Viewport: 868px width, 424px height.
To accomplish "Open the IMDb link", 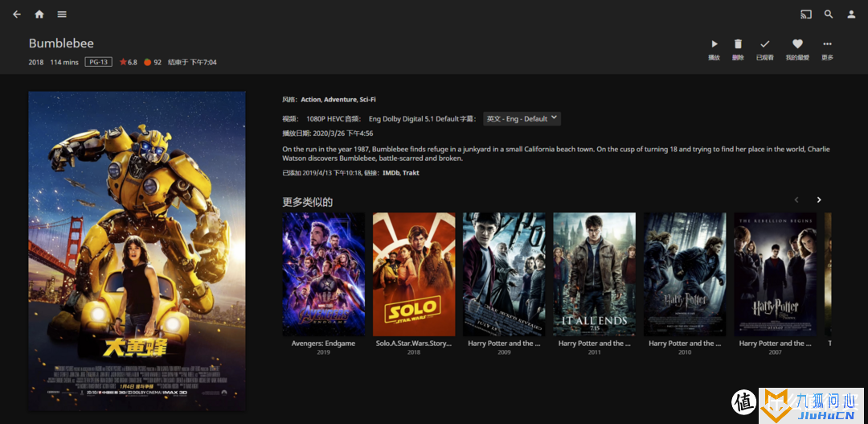I will (x=391, y=173).
